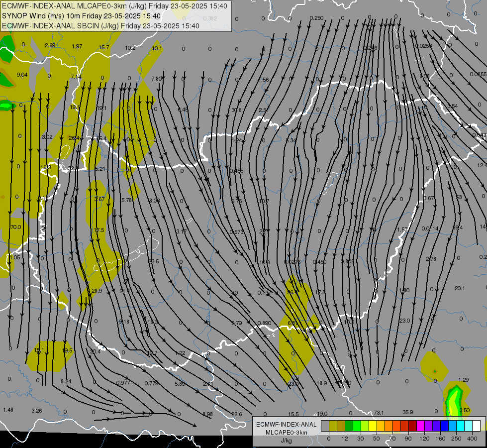
Task: Click the map value 10.1
Action: click(157, 48)
